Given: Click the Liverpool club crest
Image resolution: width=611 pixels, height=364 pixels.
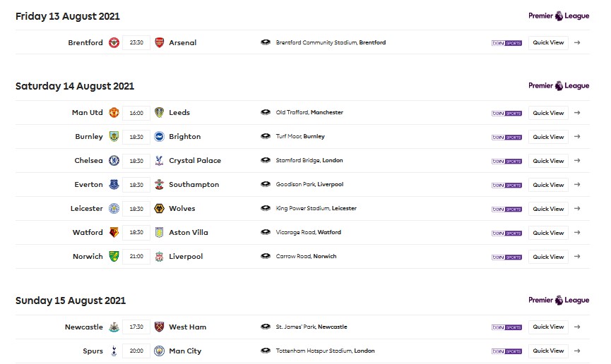Looking at the screenshot, I should point(160,256).
